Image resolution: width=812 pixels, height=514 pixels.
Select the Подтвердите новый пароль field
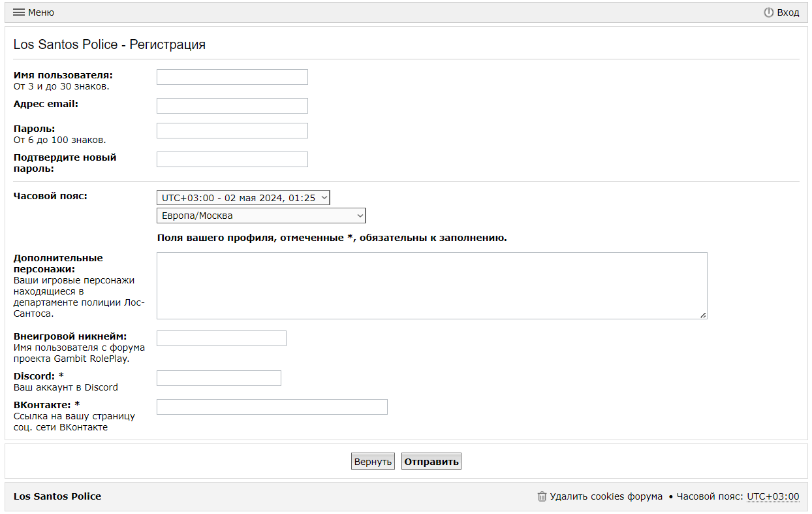pos(232,159)
